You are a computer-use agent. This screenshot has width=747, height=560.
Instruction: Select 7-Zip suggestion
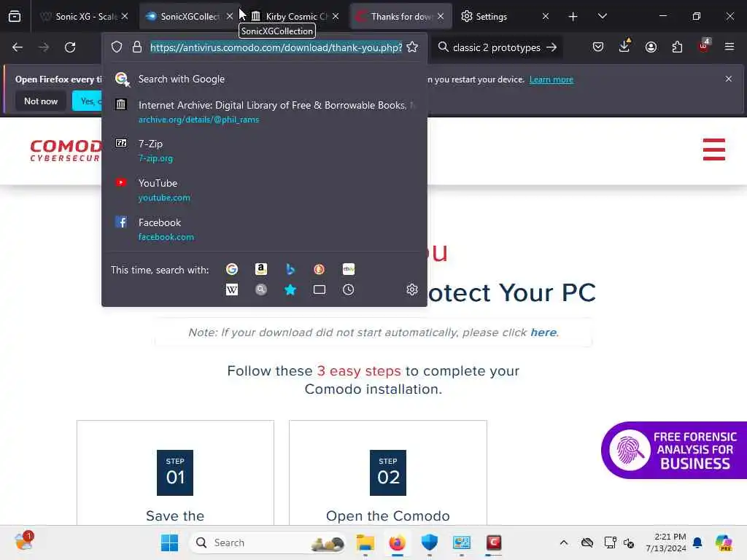(264, 150)
